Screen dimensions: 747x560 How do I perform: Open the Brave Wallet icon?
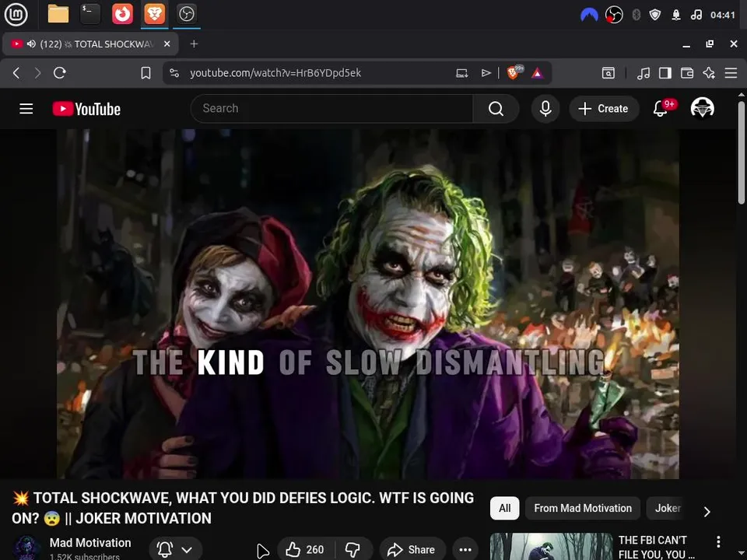pos(687,73)
